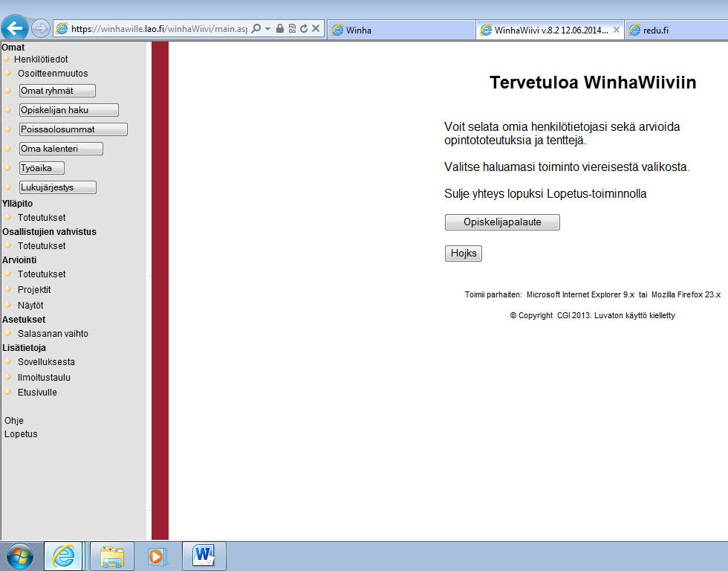Open Sovelluksesta link

point(46,362)
